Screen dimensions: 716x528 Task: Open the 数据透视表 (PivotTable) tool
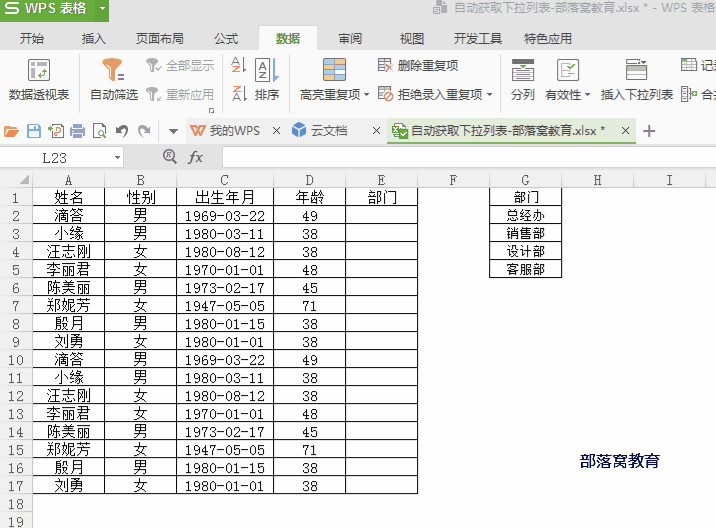(39, 80)
